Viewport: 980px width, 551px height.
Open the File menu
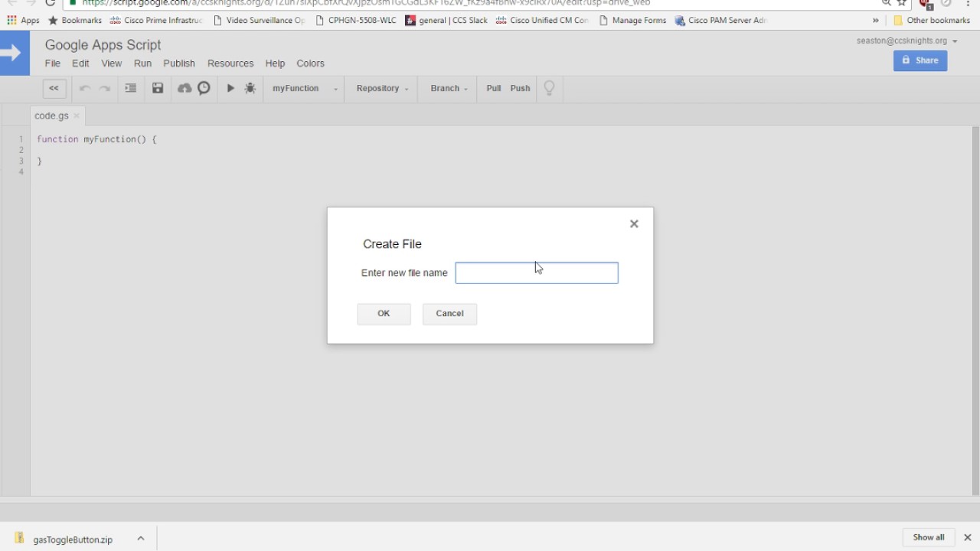52,64
